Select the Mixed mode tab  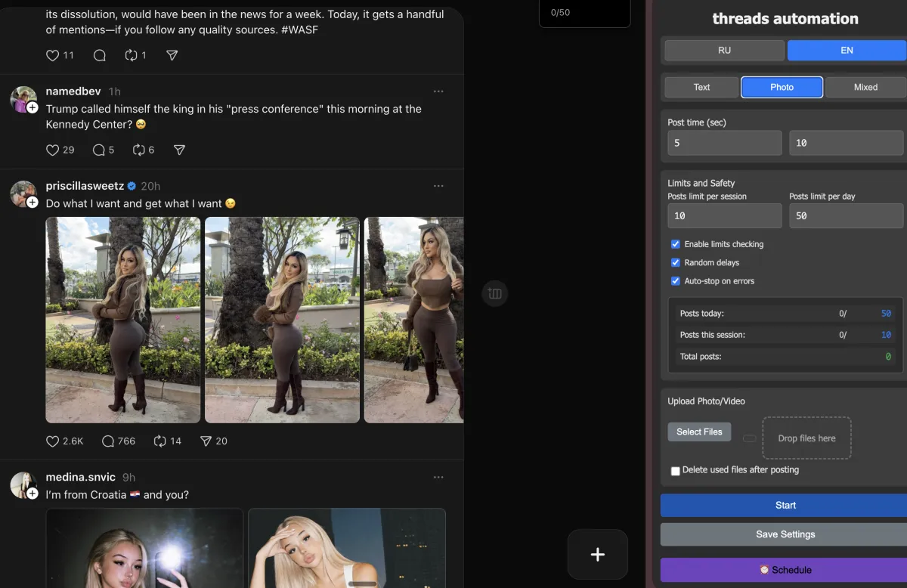(865, 87)
